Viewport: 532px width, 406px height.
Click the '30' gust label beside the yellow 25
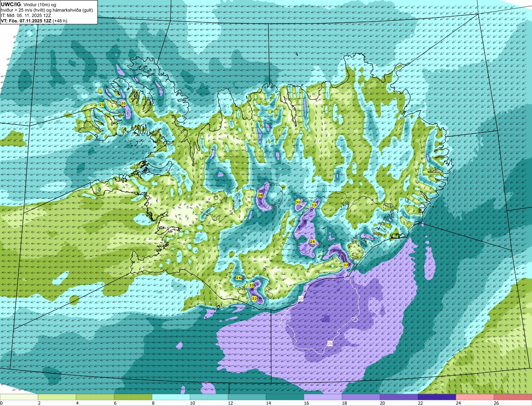click(123, 103)
